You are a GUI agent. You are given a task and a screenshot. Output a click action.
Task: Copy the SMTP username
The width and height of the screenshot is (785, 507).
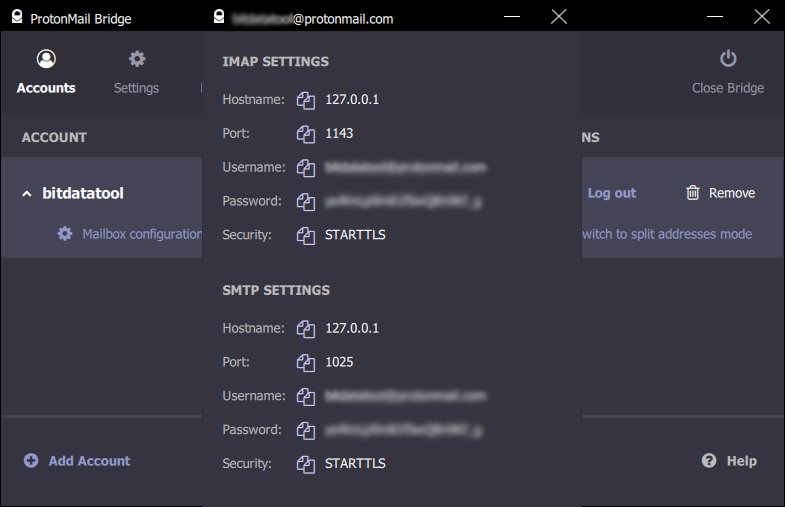(x=305, y=396)
